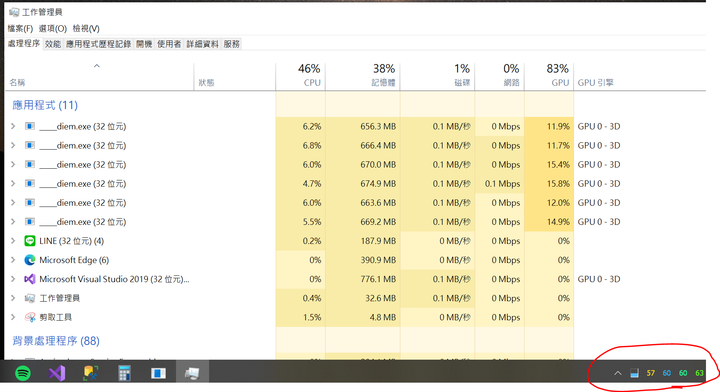Click the LINE app green icon
720x392 pixels.
(x=30, y=241)
